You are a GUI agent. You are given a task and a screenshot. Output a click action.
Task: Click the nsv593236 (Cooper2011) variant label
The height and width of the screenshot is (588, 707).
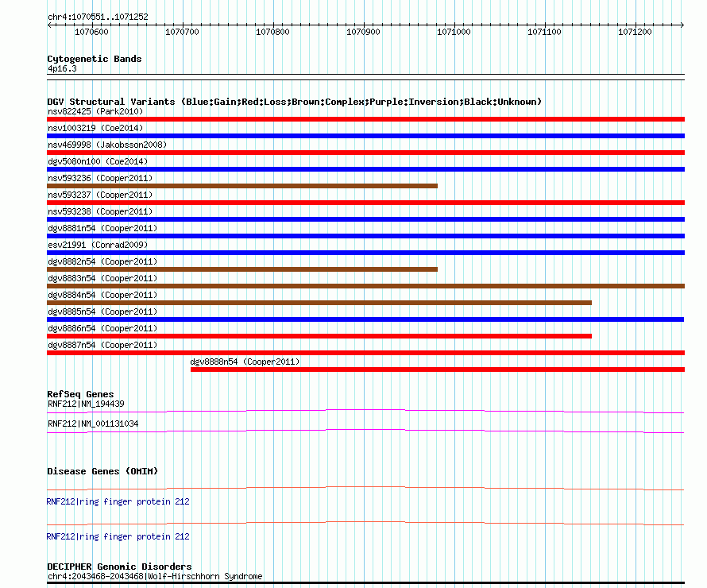click(x=100, y=178)
